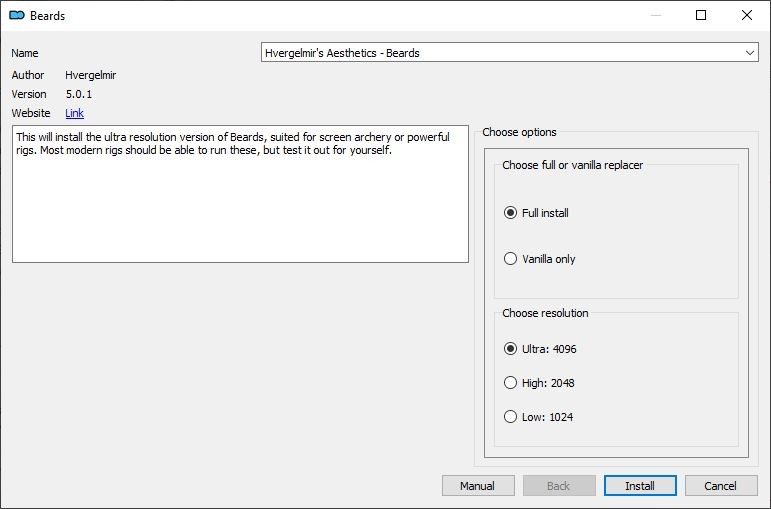
Task: Click the author name Hvergelmir
Action: pyautogui.click(x=90, y=75)
